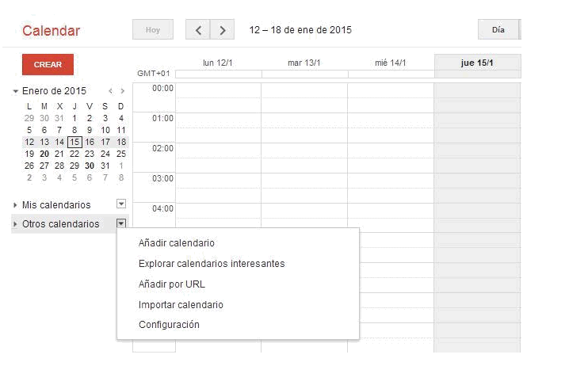Expand the Otros calendarios section
Screen dimensions: 588x366
click(16, 224)
